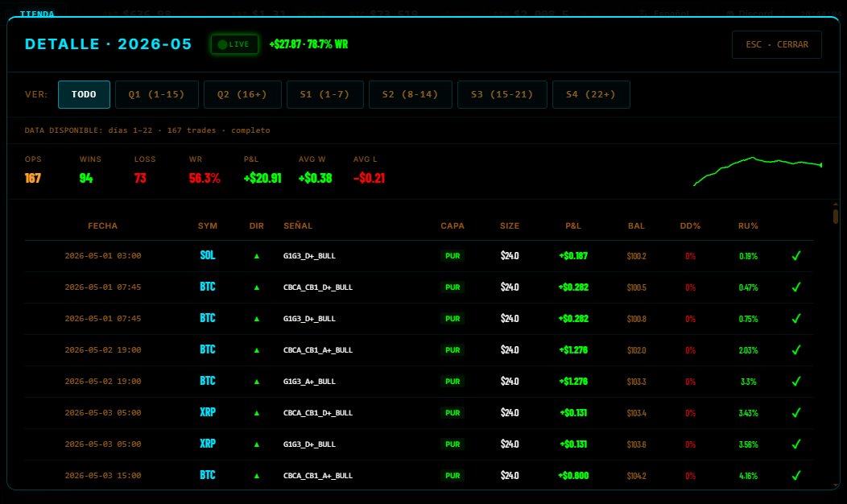Click the -$0.21 average loss value

(369, 178)
